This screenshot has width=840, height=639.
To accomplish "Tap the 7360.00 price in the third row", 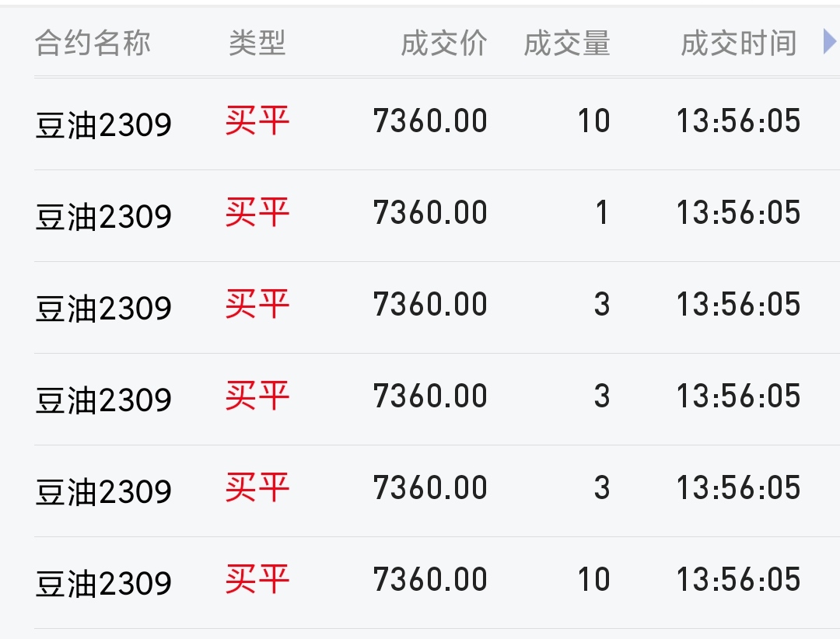I will point(430,304).
